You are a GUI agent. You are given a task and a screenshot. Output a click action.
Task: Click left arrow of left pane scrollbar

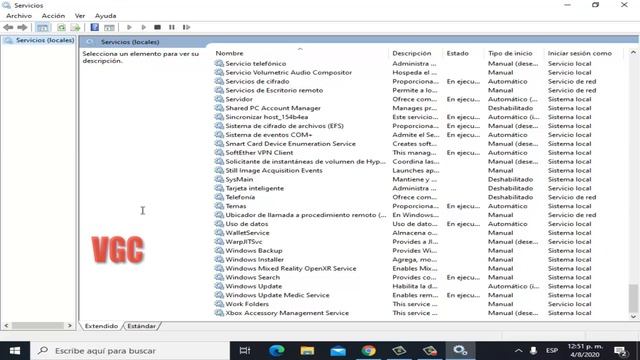6,326
